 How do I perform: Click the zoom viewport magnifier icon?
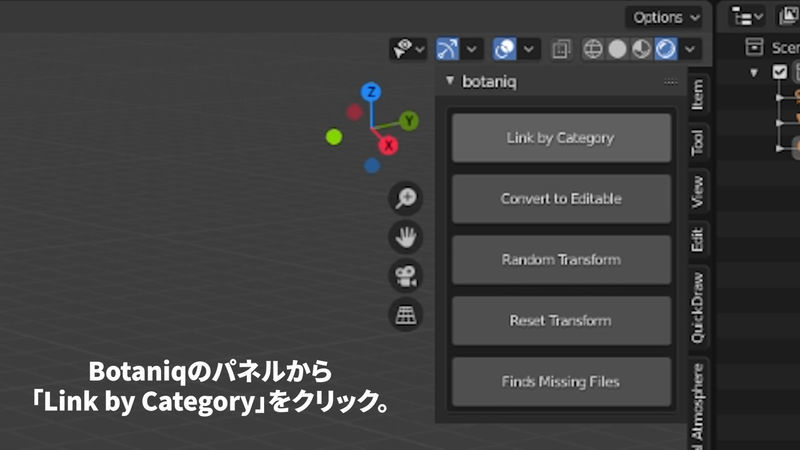[406, 198]
